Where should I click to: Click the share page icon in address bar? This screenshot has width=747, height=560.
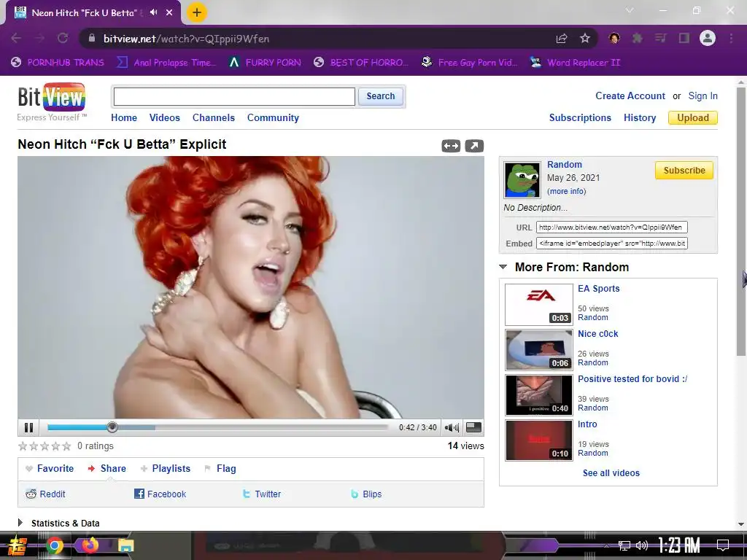point(562,39)
